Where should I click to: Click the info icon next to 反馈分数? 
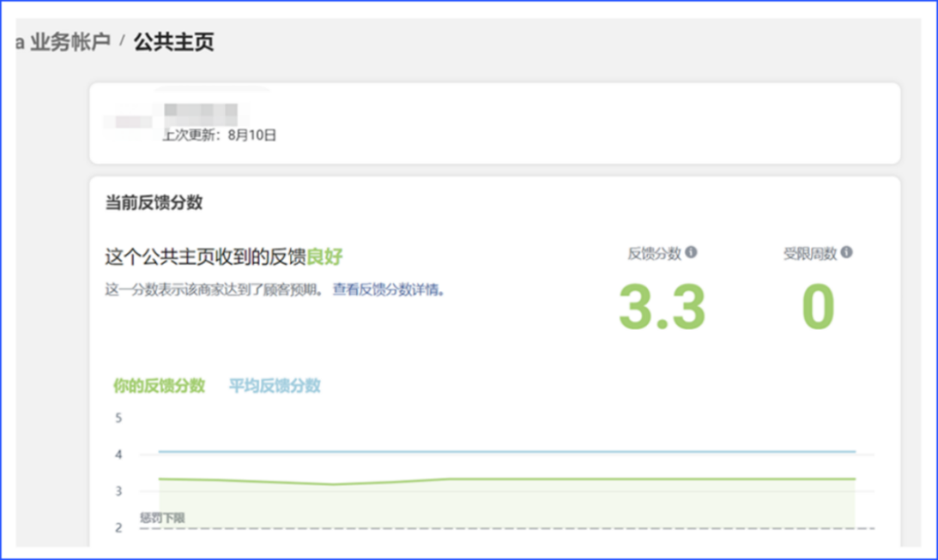tap(690, 252)
